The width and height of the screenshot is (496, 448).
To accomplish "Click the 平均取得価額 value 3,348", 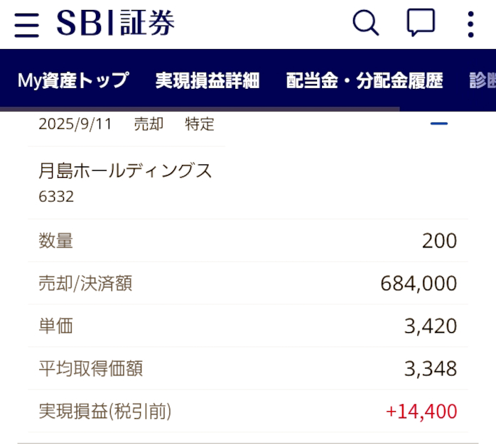I will pyautogui.click(x=430, y=369).
